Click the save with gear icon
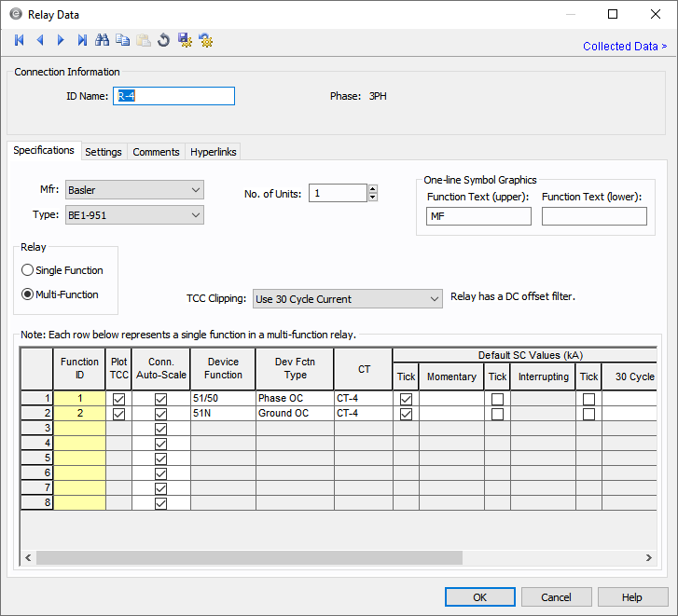678x616 pixels. [x=185, y=40]
